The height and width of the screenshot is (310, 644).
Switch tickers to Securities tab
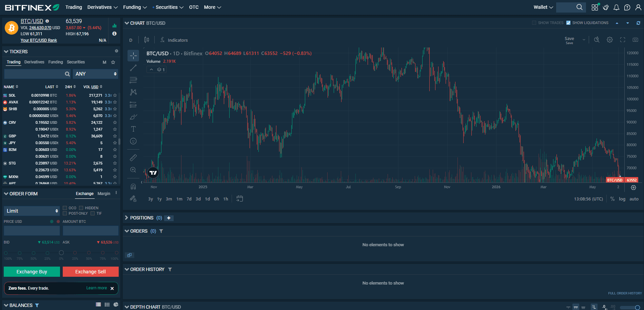(x=76, y=62)
